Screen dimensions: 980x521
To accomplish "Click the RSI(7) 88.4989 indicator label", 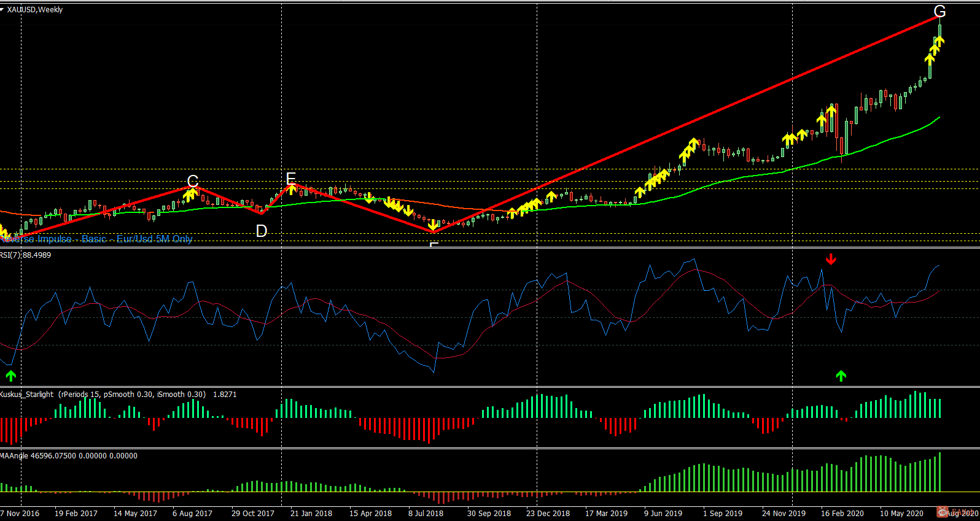I will point(26,255).
